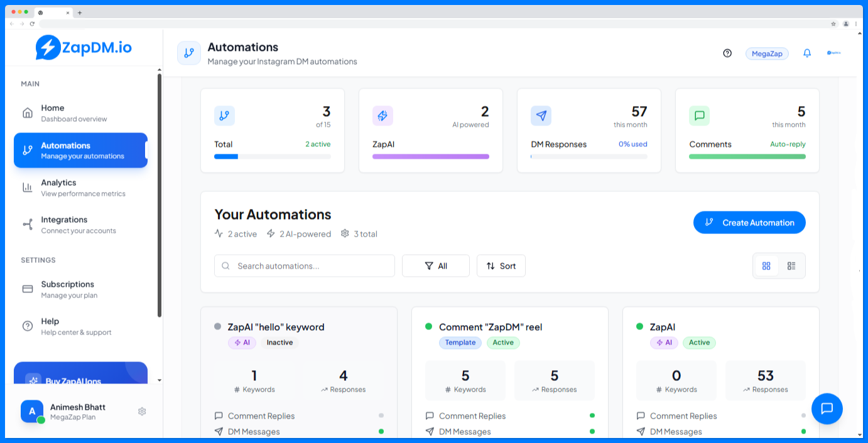
Task: Click DM Messages icon in Comment "ZapDM" reel card
Action: (430, 432)
